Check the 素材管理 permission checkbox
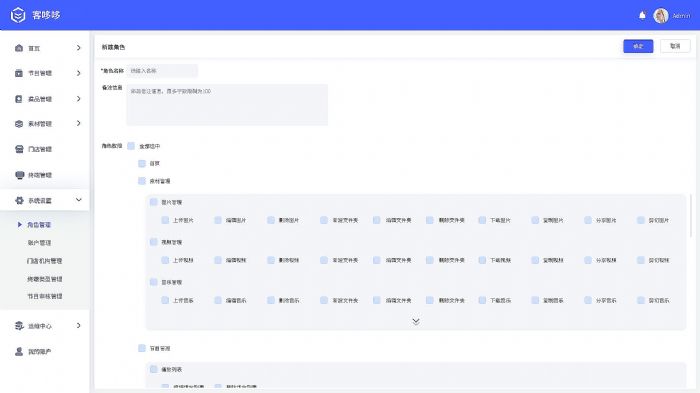700x393 pixels. [142, 181]
